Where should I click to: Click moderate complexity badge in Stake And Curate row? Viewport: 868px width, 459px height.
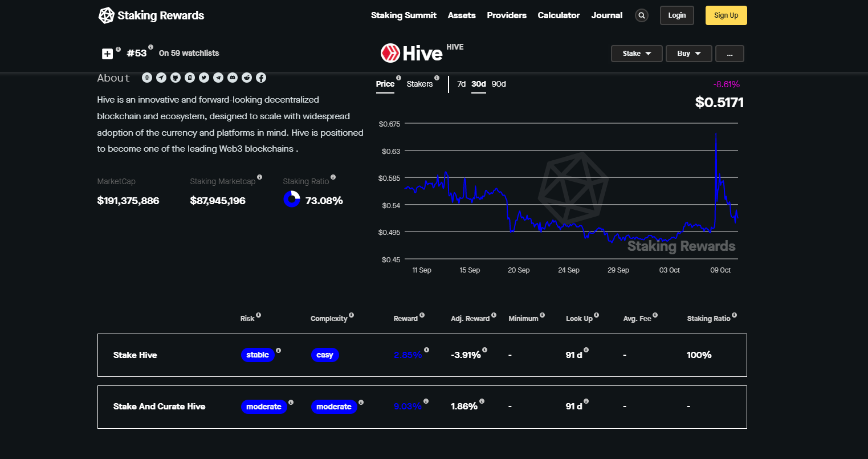point(334,407)
